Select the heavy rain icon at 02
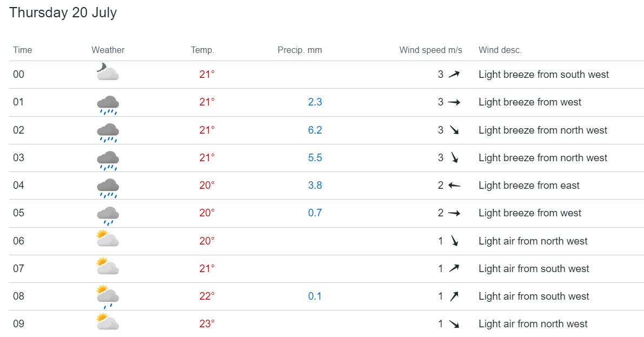The image size is (644, 337). pyautogui.click(x=108, y=133)
